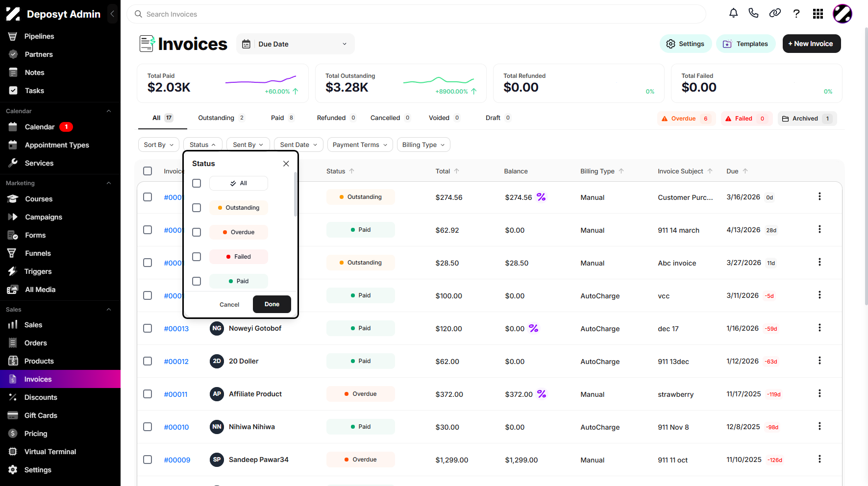Select the invoice #00013 row checkbox

click(x=148, y=328)
